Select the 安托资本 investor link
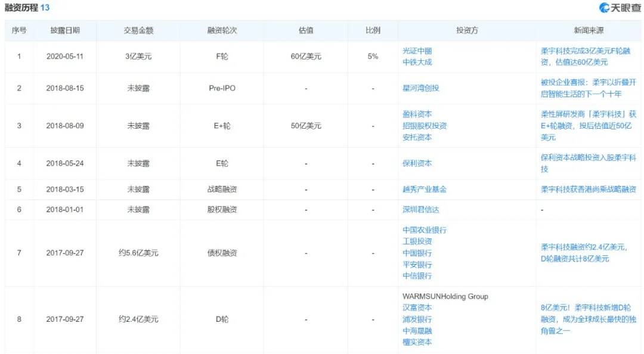Viewport: 644px width, 354px height. (x=417, y=137)
